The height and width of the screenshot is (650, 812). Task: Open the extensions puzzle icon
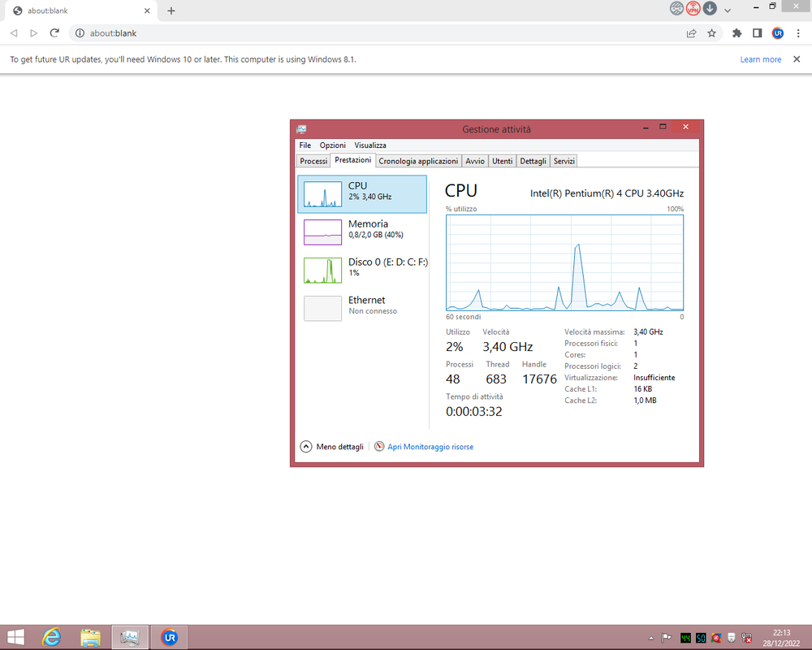click(737, 33)
